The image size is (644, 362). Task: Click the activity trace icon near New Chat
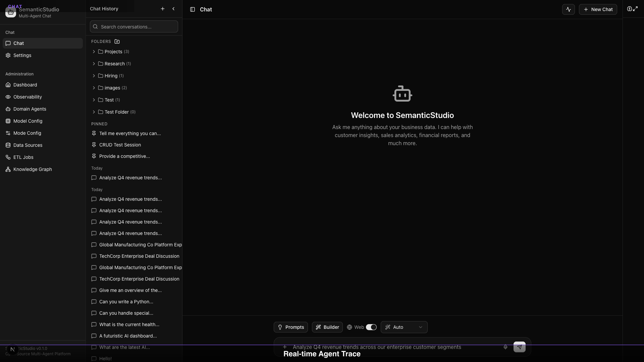568,9
